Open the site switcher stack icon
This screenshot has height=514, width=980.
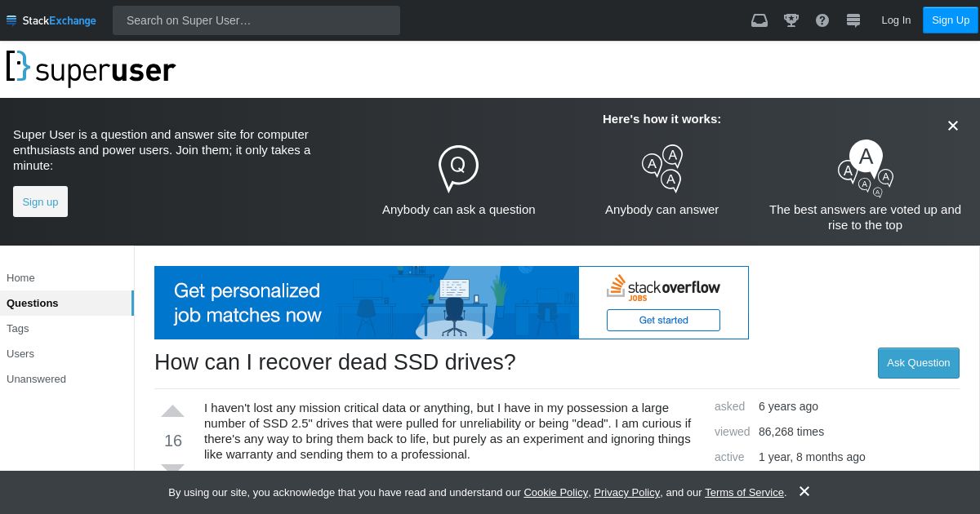pyautogui.click(x=853, y=20)
